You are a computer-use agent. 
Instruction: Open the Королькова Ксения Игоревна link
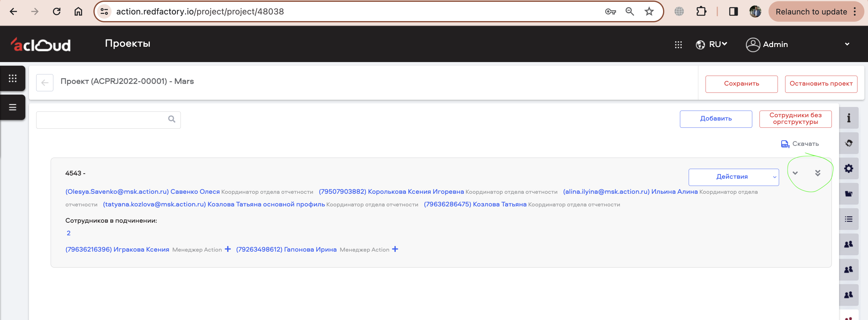tap(391, 191)
